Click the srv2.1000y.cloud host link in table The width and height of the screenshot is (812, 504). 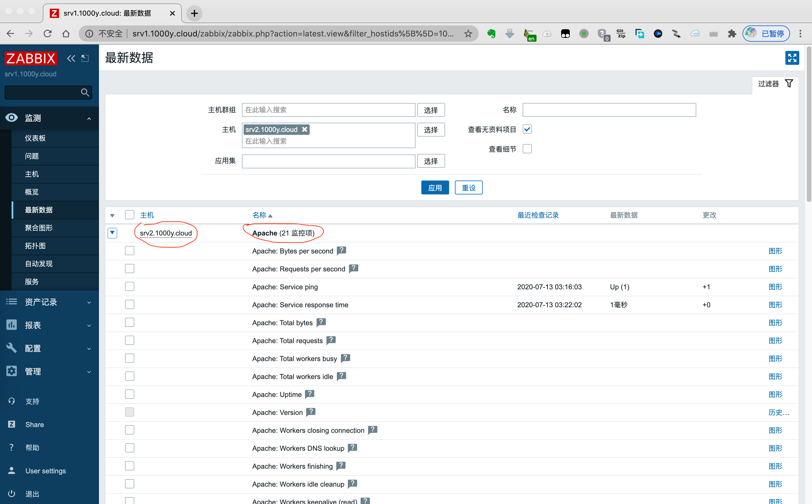tap(166, 233)
